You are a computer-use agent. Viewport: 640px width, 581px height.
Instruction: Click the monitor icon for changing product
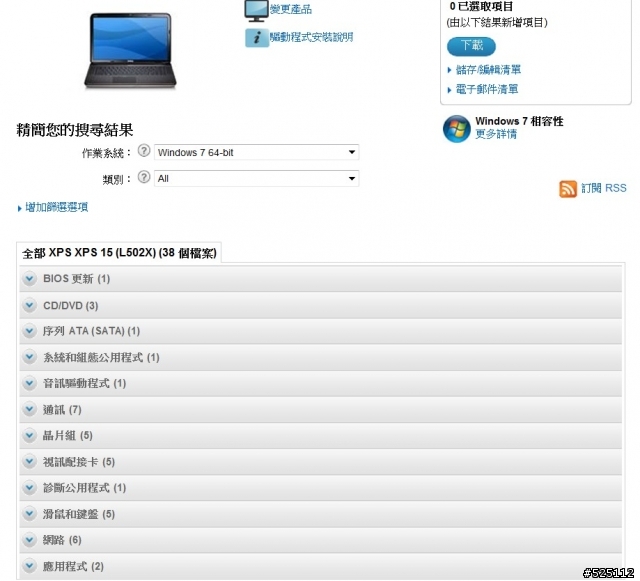pyautogui.click(x=256, y=10)
